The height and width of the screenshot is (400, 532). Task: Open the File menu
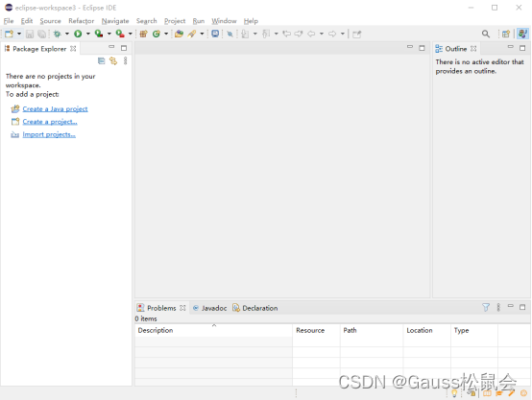[9, 21]
